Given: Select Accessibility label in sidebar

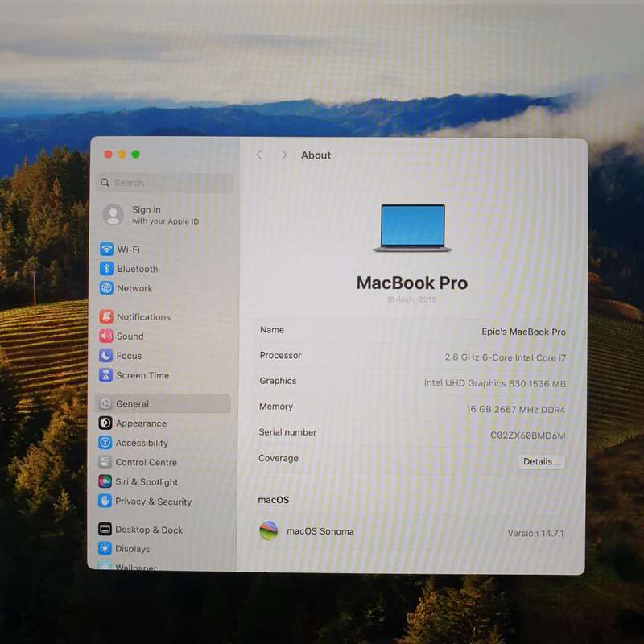Looking at the screenshot, I should [x=142, y=443].
